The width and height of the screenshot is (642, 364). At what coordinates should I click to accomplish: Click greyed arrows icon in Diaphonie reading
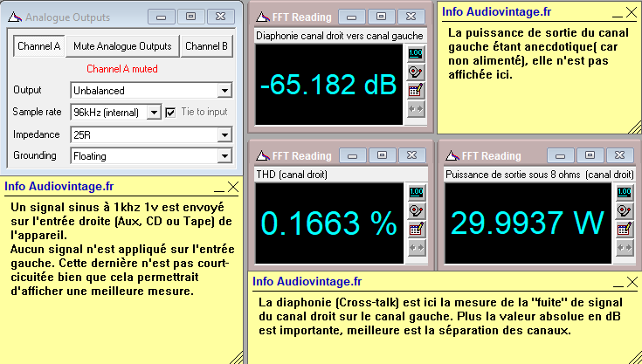tap(416, 109)
